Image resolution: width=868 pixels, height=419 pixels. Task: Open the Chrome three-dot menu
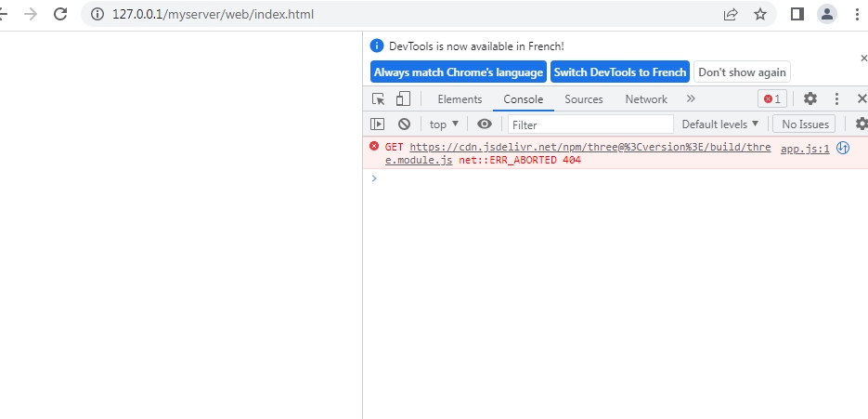tap(857, 14)
